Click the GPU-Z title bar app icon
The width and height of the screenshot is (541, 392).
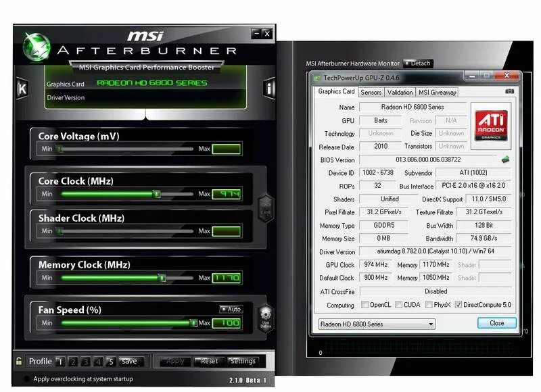[316, 78]
